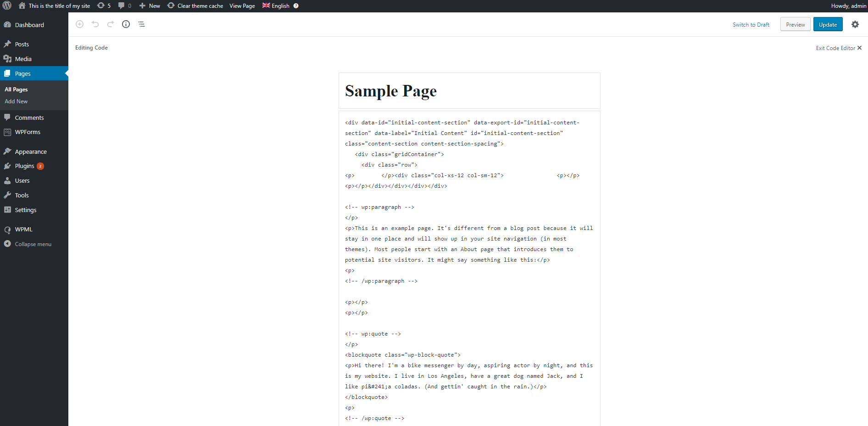Expand the English language switcher
Viewport: 868px width, 426px height.
pyautogui.click(x=276, y=6)
